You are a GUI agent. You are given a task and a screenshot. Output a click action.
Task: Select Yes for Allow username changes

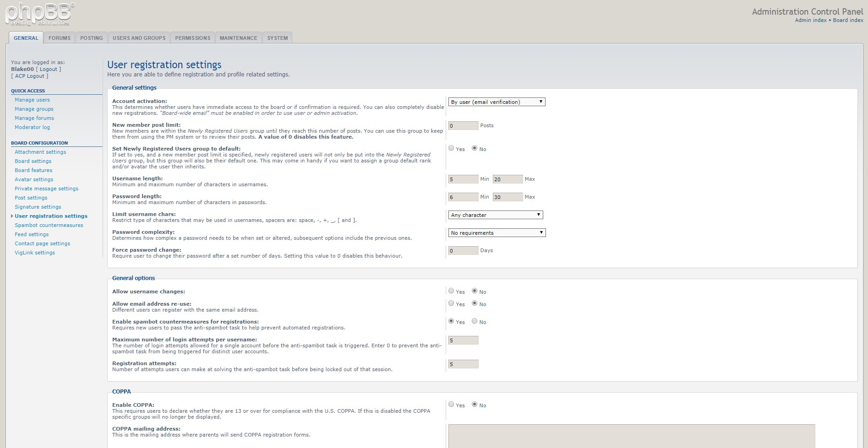pyautogui.click(x=451, y=291)
